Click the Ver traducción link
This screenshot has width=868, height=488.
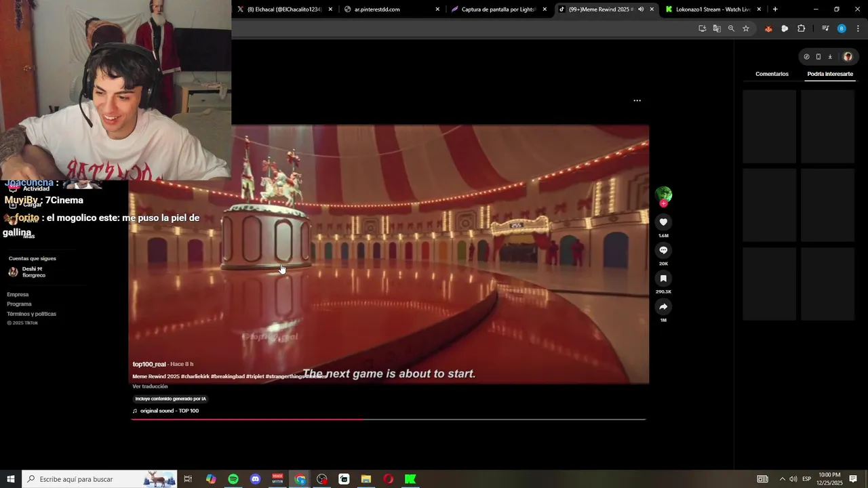(150, 386)
